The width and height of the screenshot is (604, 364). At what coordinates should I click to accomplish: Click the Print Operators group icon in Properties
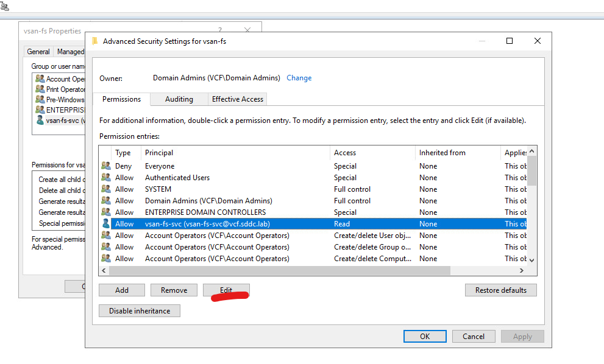pyautogui.click(x=40, y=89)
